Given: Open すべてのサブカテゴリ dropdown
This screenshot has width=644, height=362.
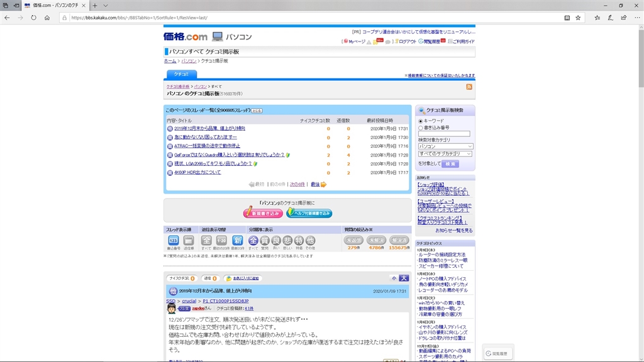Looking at the screenshot, I should (x=445, y=154).
